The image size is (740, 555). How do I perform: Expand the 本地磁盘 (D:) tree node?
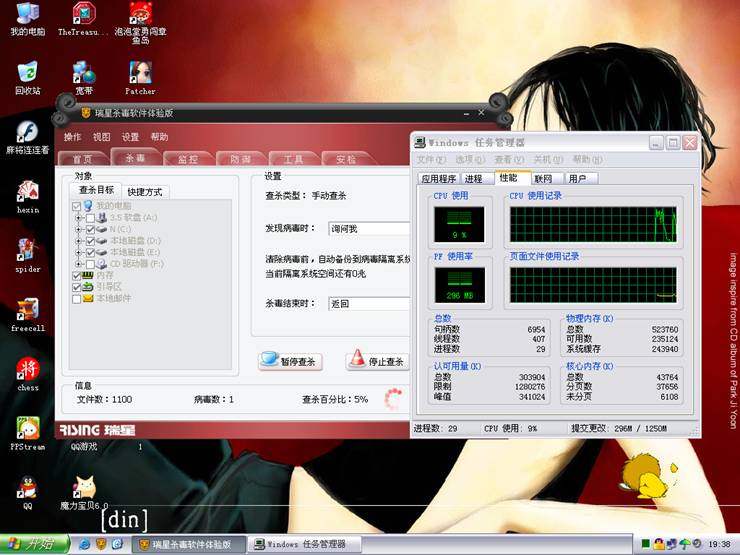[79, 241]
